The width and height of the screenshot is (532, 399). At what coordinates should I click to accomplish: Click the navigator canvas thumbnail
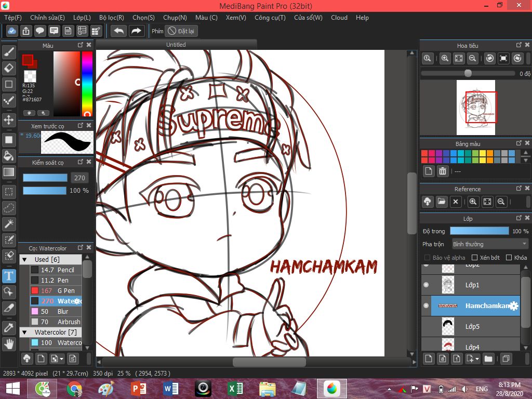coord(476,107)
